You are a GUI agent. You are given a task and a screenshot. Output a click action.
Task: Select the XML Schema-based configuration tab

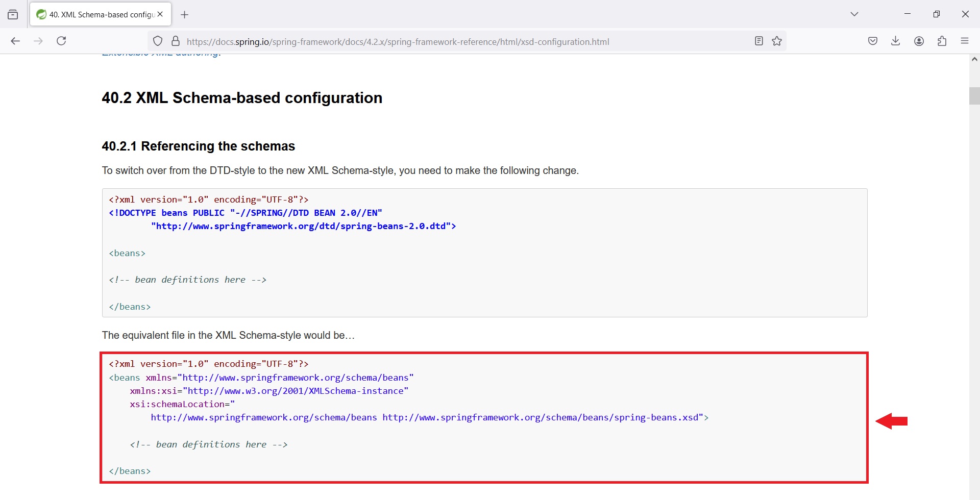click(101, 14)
